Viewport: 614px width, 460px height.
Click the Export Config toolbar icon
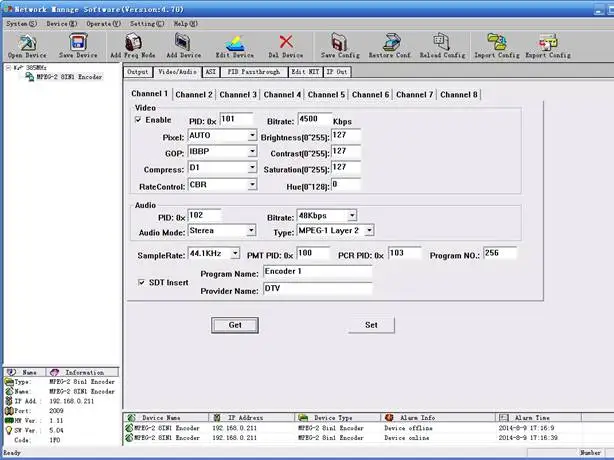pos(548,42)
